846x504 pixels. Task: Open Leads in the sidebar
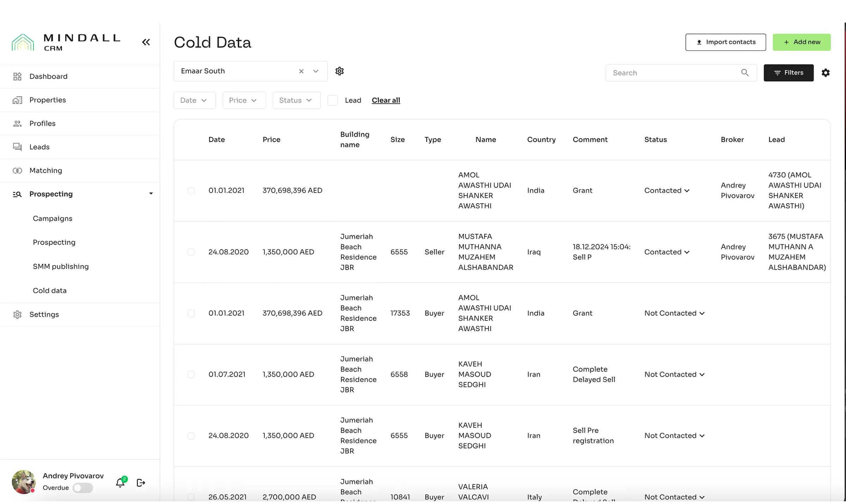pos(39,147)
